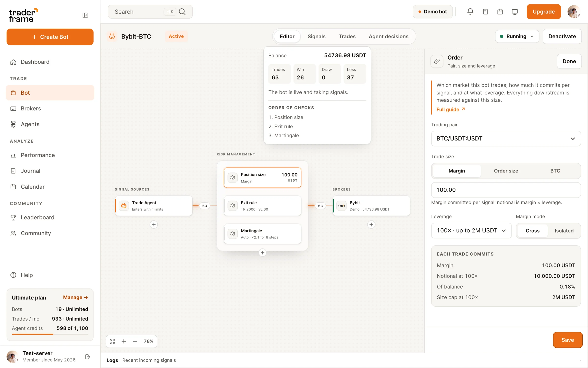Add a new signal source
Screen dimensions: 588x368
[x=154, y=224]
